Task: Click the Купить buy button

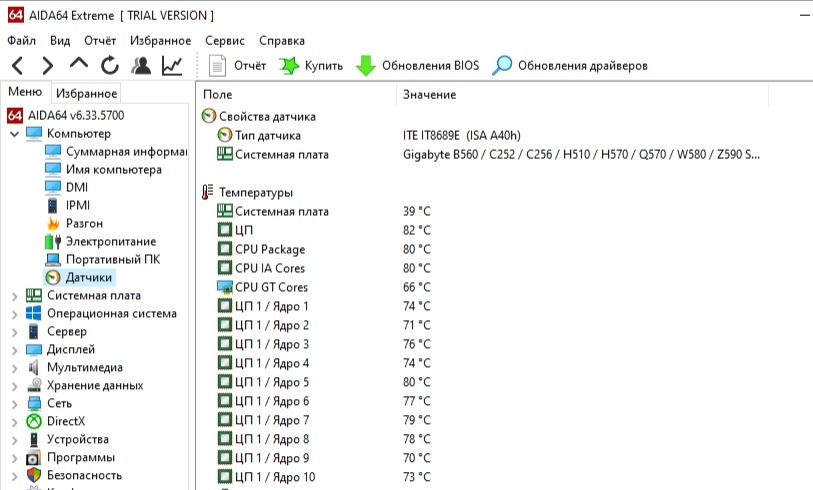Action: coord(311,66)
